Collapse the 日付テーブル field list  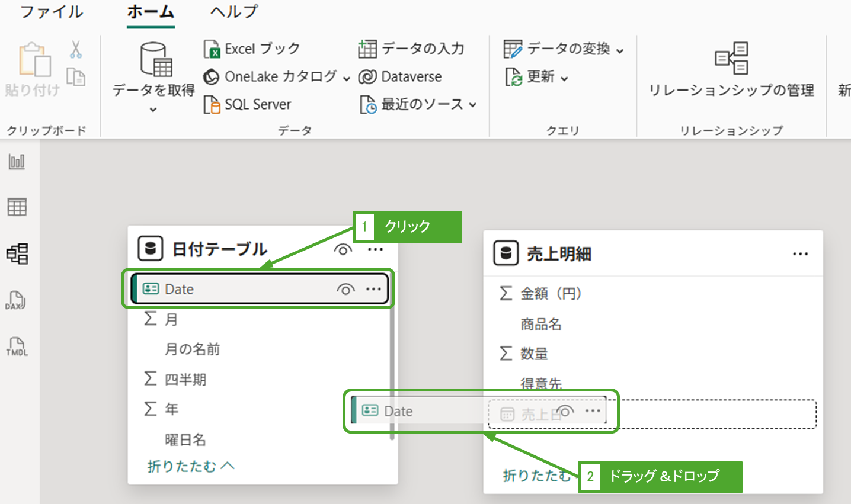tap(190, 467)
